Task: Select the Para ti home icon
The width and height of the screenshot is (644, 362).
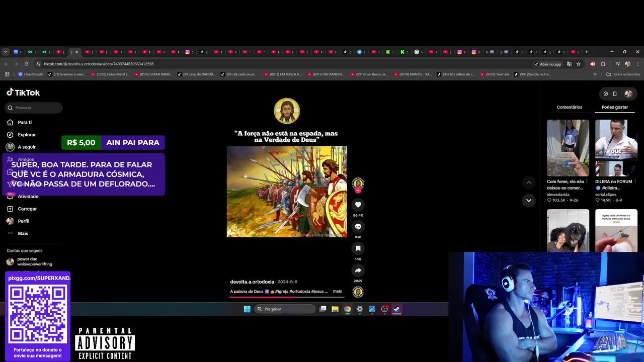Action: coord(10,122)
